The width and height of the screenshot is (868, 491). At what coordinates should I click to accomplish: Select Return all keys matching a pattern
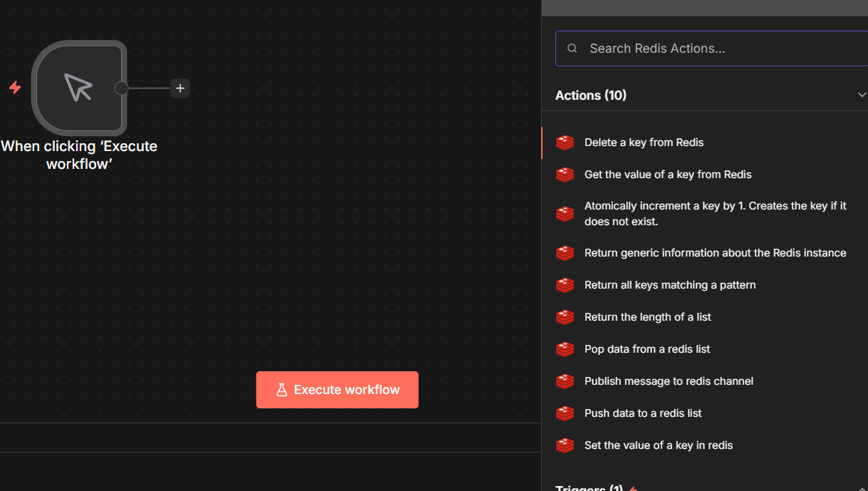pyautogui.click(x=669, y=285)
